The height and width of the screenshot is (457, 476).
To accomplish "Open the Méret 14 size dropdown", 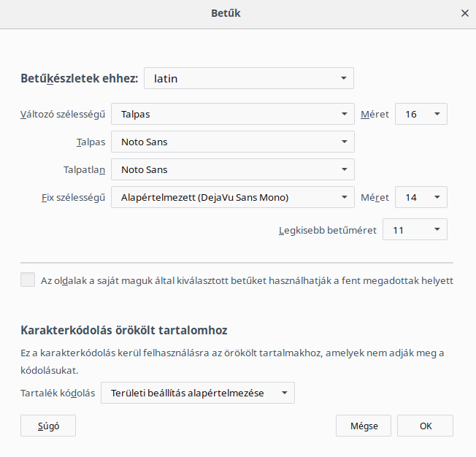I will coord(421,197).
